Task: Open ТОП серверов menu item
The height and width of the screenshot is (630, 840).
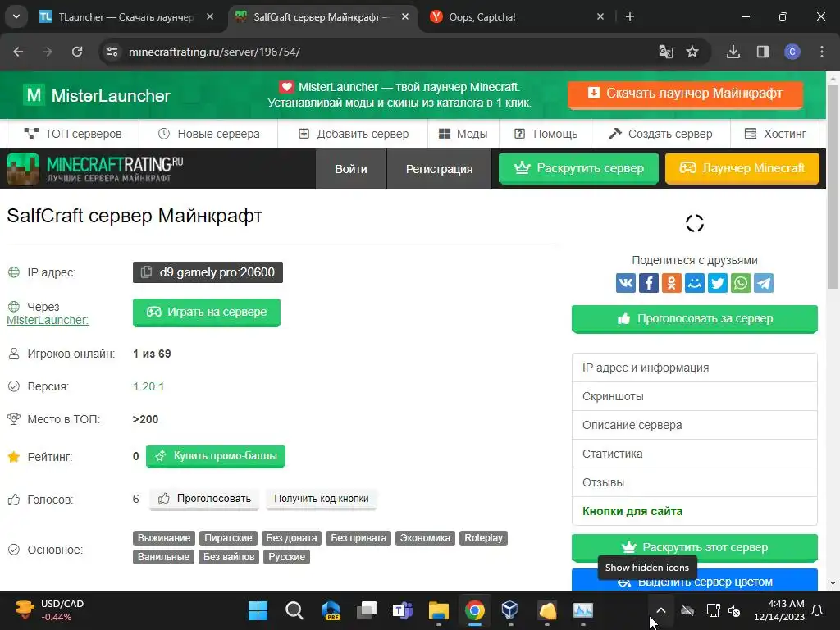Action: coord(73,134)
